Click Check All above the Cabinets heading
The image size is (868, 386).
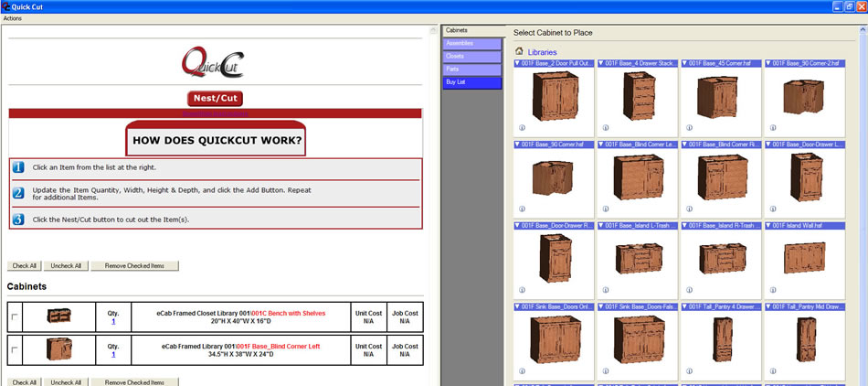(x=25, y=266)
